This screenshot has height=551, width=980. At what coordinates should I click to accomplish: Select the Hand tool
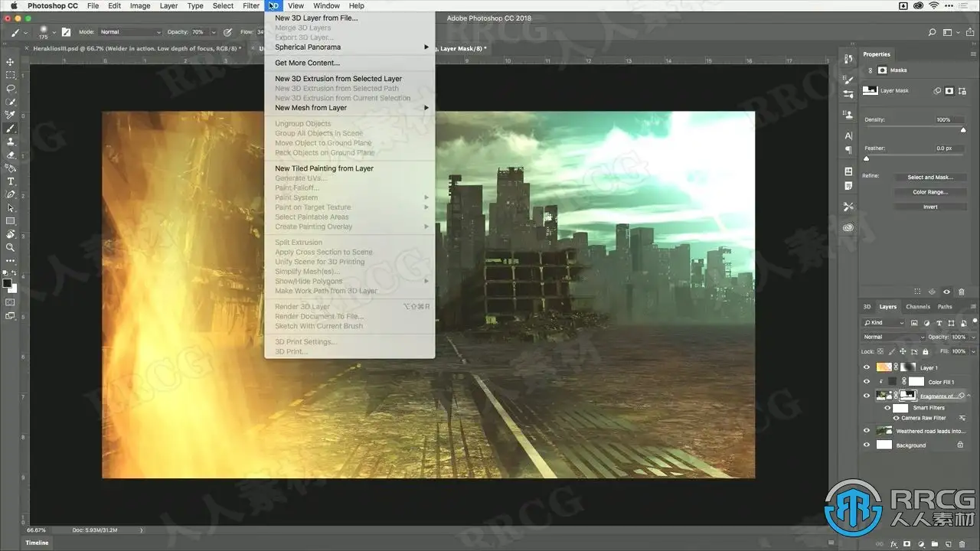click(x=11, y=234)
